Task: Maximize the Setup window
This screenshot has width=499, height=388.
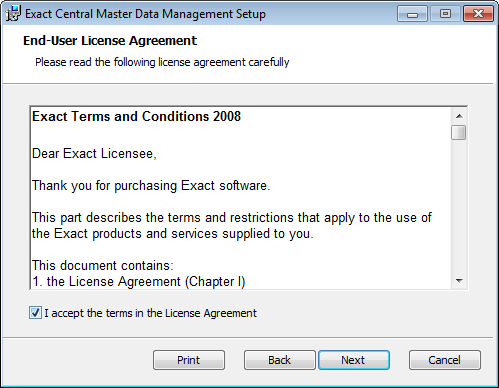Action: click(x=445, y=14)
